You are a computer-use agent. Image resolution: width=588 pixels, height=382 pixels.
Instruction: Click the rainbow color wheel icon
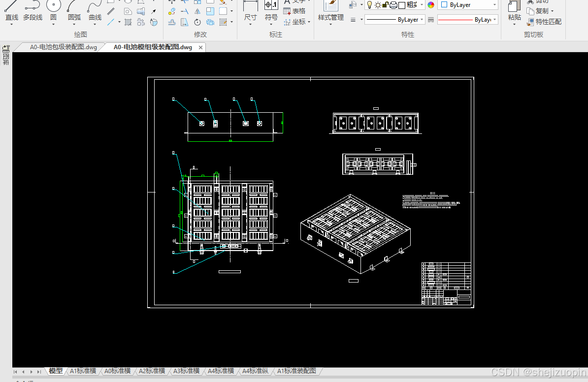pos(431,5)
